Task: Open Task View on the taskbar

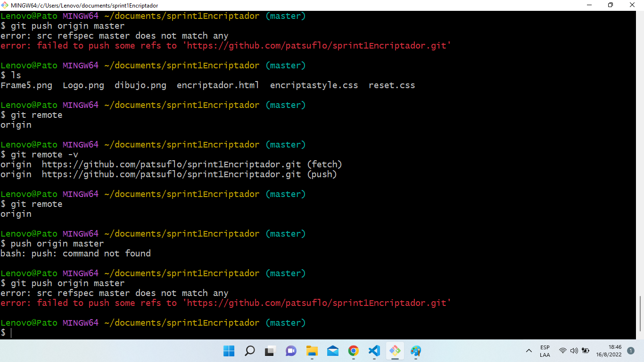Action: point(270,351)
